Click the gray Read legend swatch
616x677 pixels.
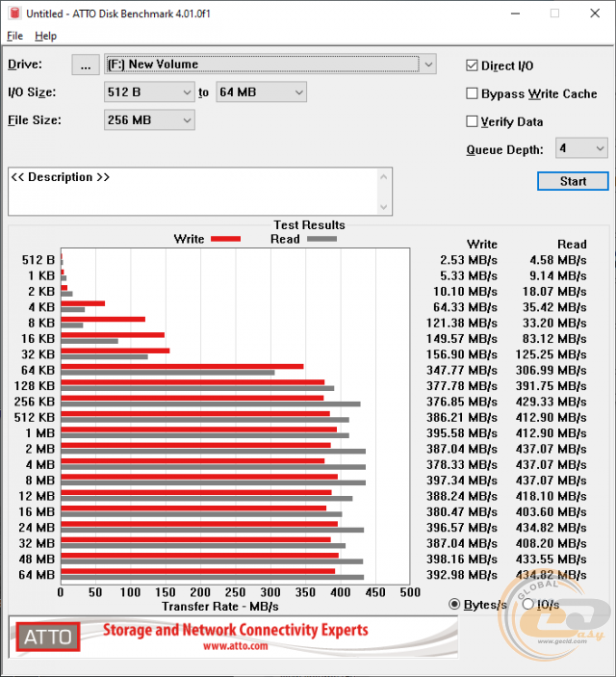coord(321,239)
